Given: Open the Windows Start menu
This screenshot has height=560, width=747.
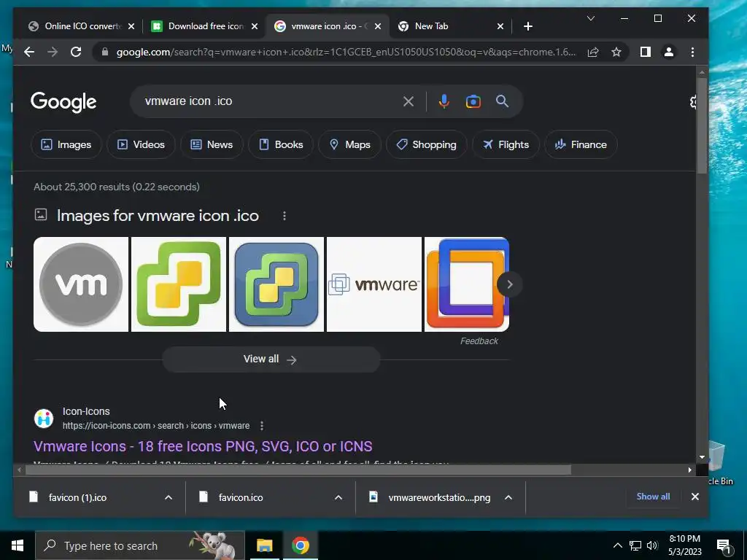Looking at the screenshot, I should [x=18, y=545].
